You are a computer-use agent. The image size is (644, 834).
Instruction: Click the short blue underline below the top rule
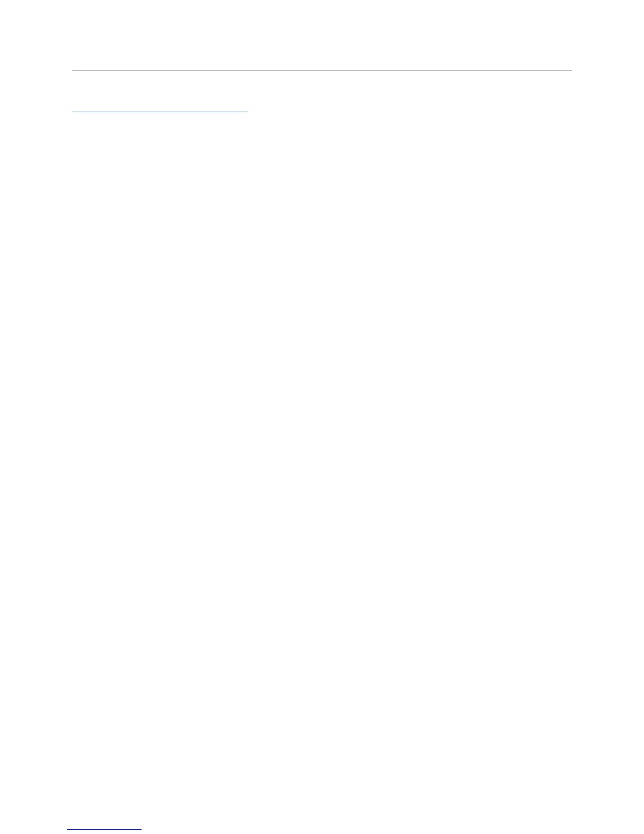(159, 112)
